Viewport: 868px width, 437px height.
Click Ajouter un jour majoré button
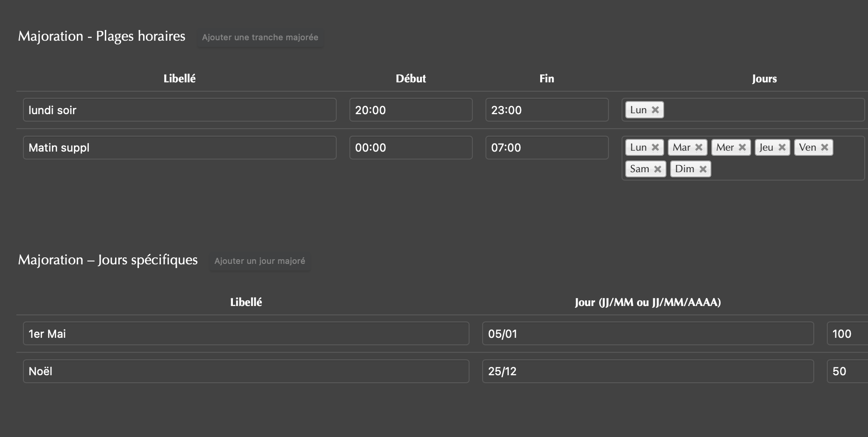(260, 261)
